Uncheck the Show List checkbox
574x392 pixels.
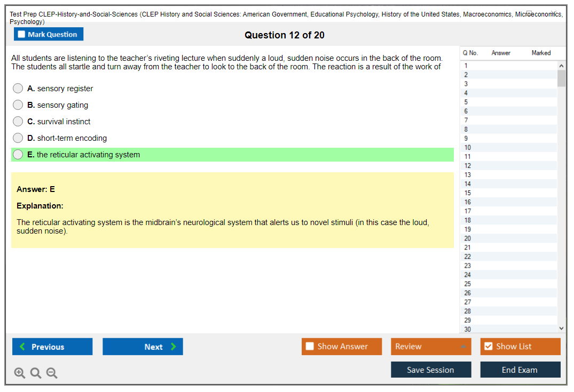coord(488,347)
